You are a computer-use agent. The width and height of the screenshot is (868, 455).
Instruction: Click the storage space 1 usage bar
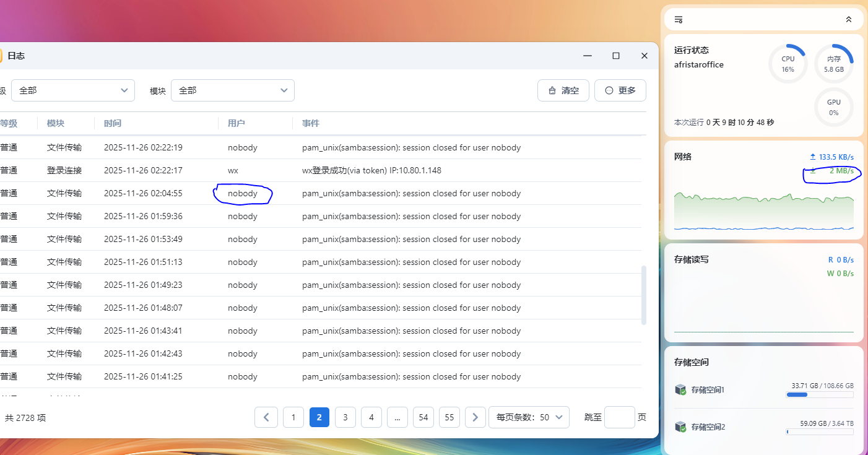point(820,394)
